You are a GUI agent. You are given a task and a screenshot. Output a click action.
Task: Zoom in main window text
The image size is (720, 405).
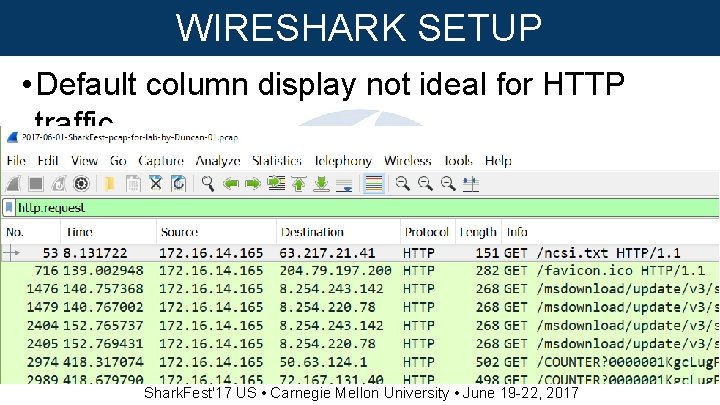[403, 184]
